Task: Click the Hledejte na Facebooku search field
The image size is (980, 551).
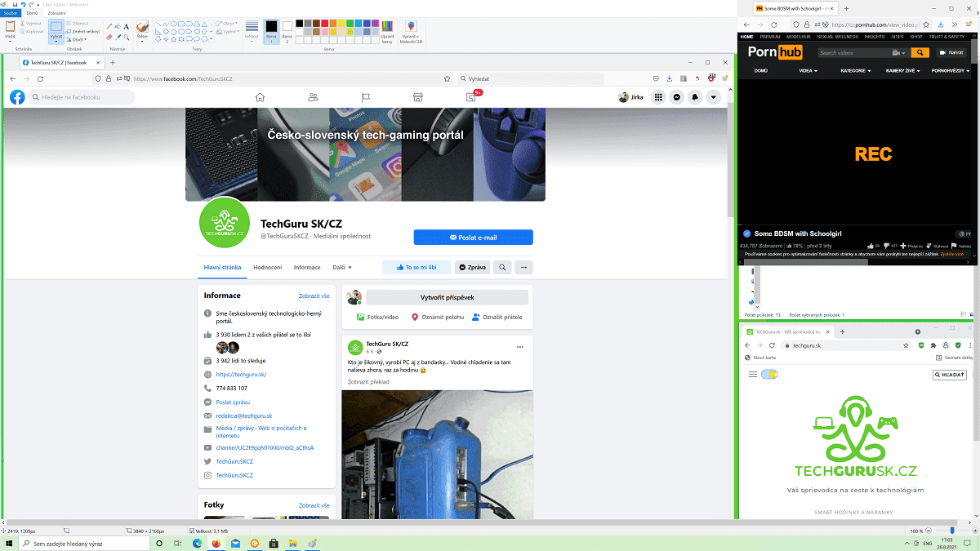Action: (x=82, y=97)
